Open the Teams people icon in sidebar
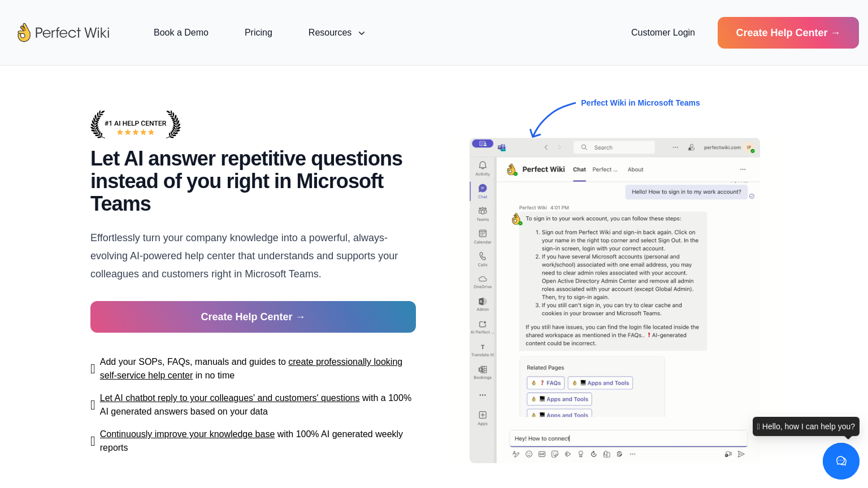Viewport: 868px width, 488px height. click(483, 211)
